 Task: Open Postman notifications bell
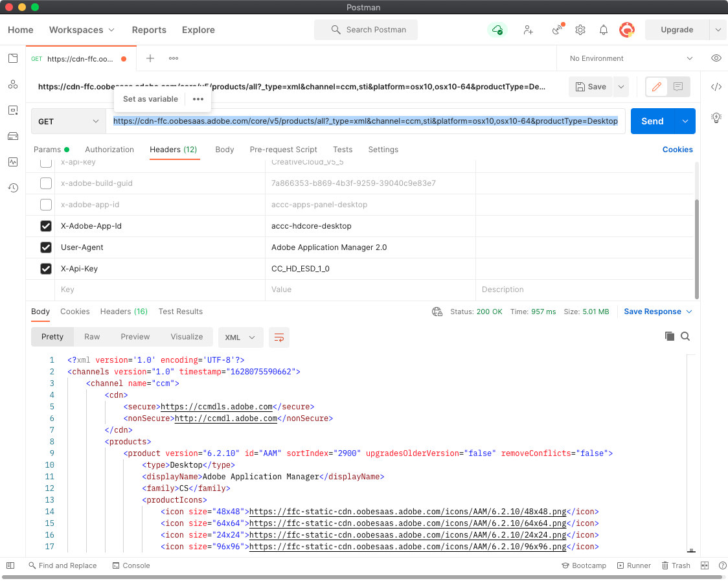click(x=603, y=30)
